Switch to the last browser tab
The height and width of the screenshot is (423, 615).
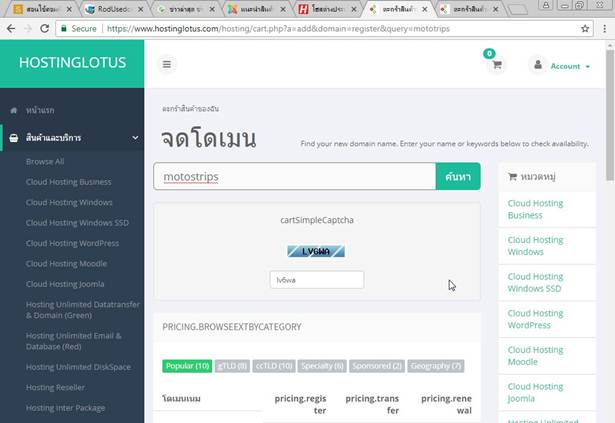[469, 9]
